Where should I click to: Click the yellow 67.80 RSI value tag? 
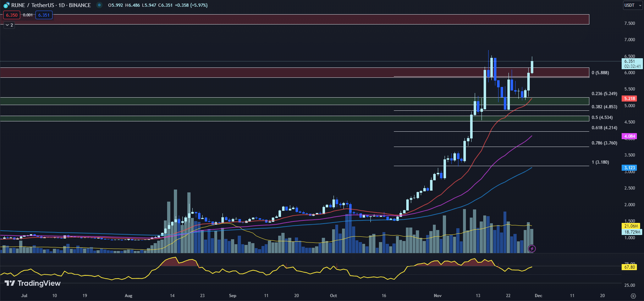point(629,267)
